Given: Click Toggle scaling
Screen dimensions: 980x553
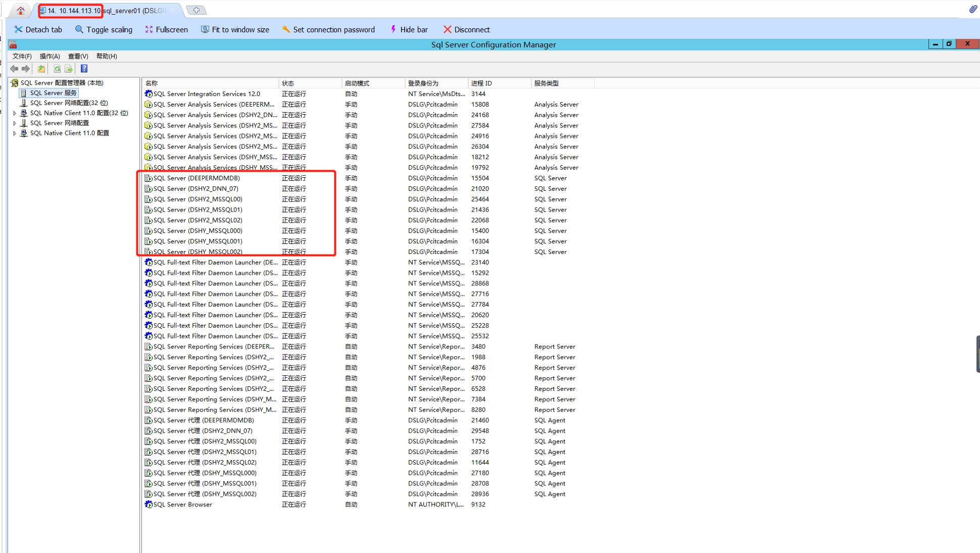Looking at the screenshot, I should click(x=104, y=30).
